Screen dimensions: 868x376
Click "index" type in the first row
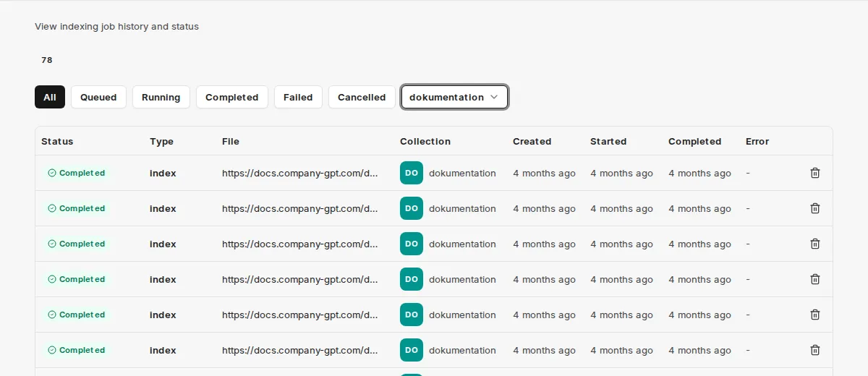point(163,173)
